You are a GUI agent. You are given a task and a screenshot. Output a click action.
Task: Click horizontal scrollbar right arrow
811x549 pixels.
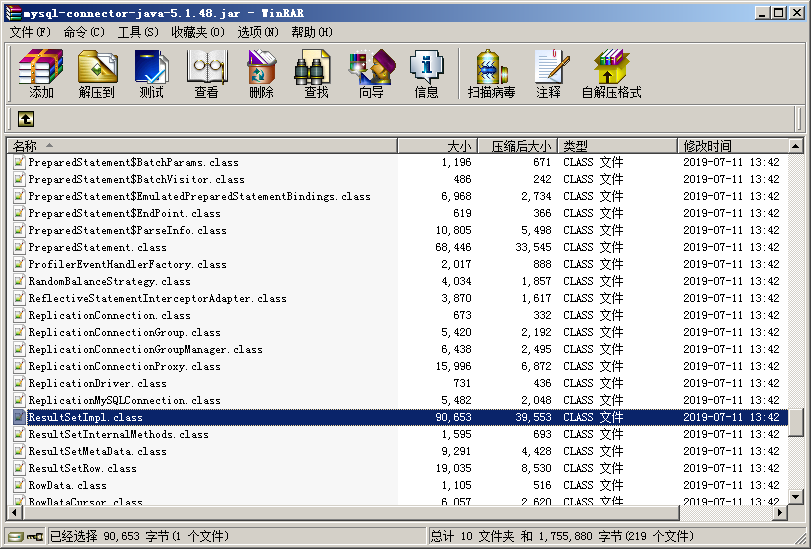pos(780,513)
